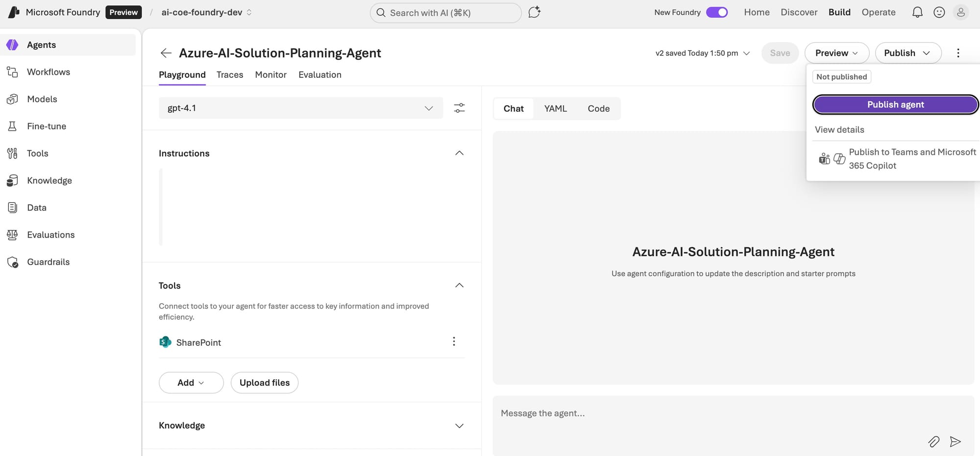
Task: Collapse the Instructions section
Action: [x=459, y=153]
